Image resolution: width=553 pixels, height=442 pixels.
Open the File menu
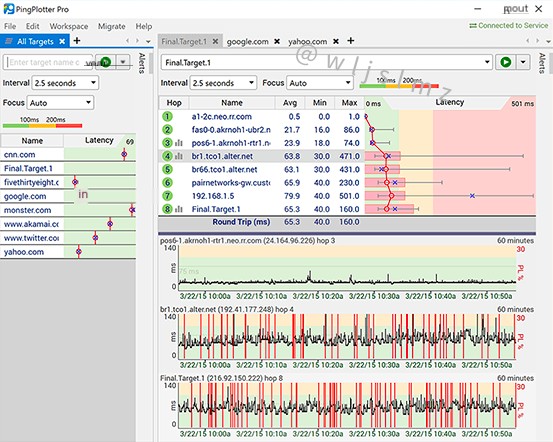click(10, 26)
